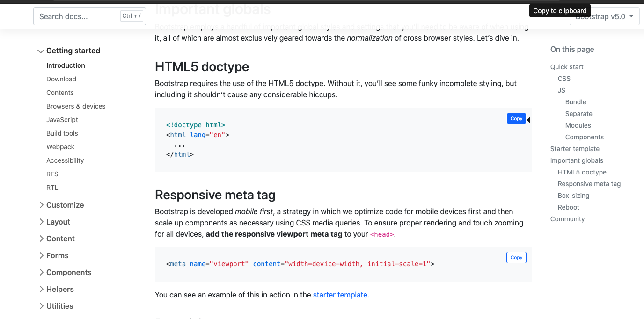Jump to Community in page contents
Screen dimensions: 644x319
pyautogui.click(x=567, y=219)
